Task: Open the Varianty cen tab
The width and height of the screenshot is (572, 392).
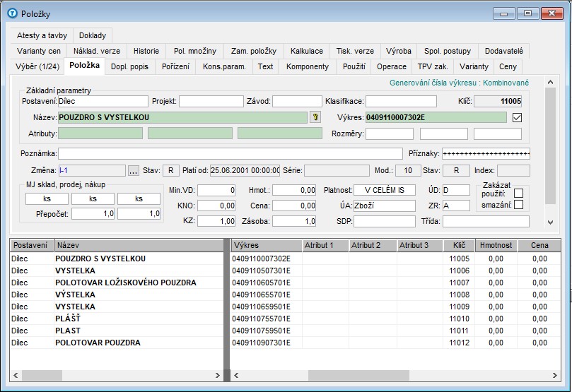Action: click(x=39, y=51)
